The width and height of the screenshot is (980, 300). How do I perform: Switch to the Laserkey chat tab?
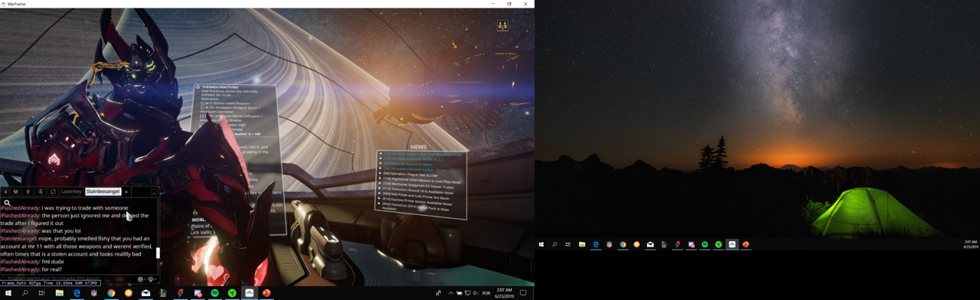click(x=71, y=191)
